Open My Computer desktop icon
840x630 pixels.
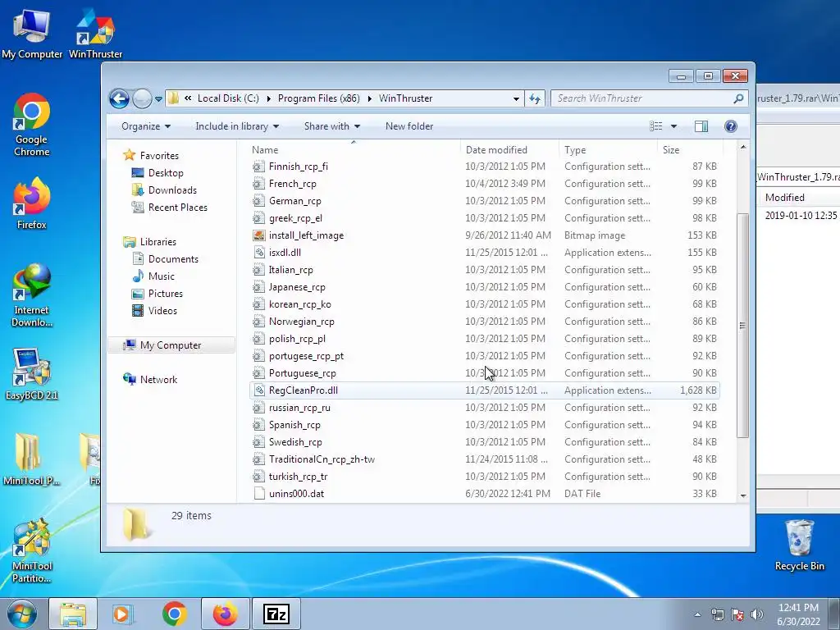point(32,33)
